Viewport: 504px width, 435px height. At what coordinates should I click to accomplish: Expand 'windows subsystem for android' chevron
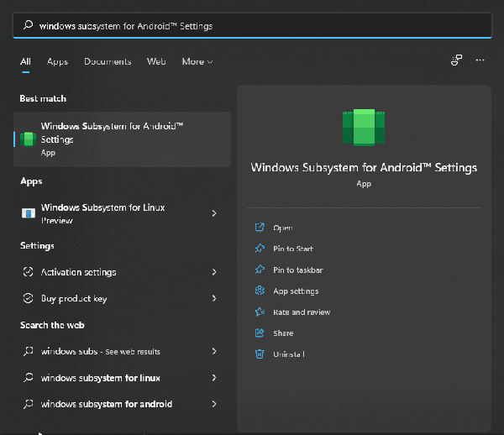214,404
